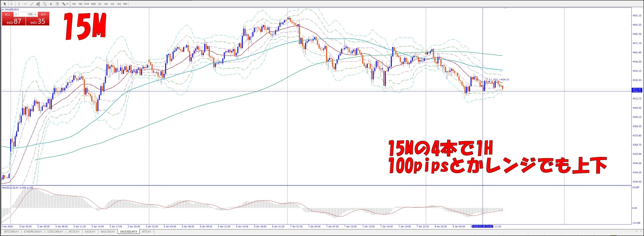Screen dimensions: 644x236
Task: Select the equidistant channel tool
Action: tap(38, 4)
